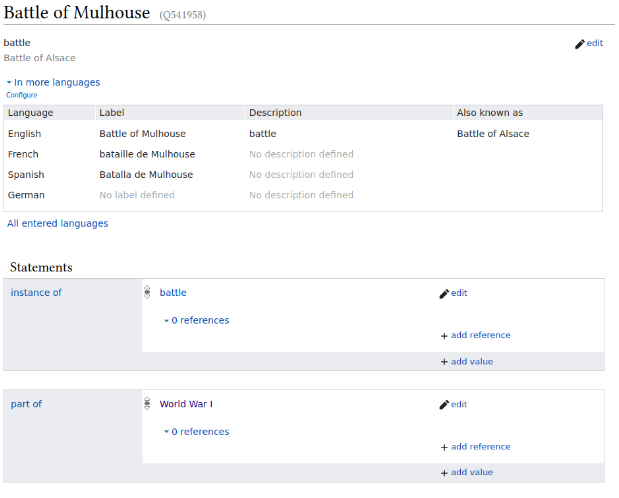Open the Configure languages link
The height and width of the screenshot is (498, 619).
(x=22, y=95)
